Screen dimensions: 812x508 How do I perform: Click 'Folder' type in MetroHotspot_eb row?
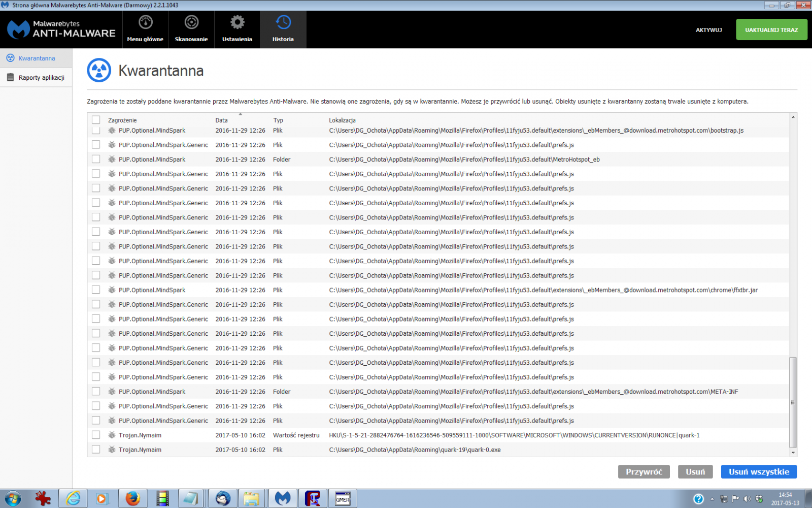[282, 160]
